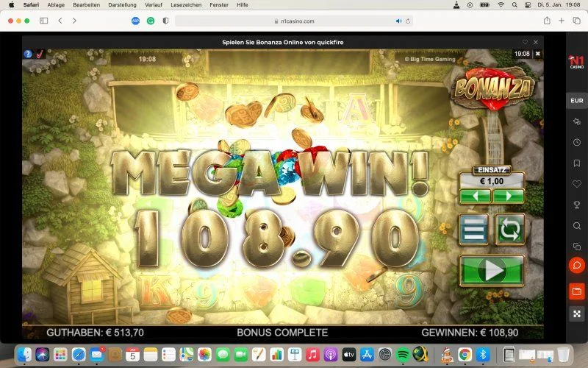The height and width of the screenshot is (368, 588).
Task: Open the Verlauf menu
Action: tap(154, 5)
